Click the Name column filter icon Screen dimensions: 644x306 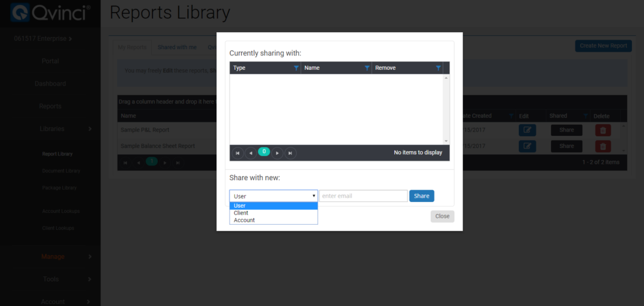367,68
